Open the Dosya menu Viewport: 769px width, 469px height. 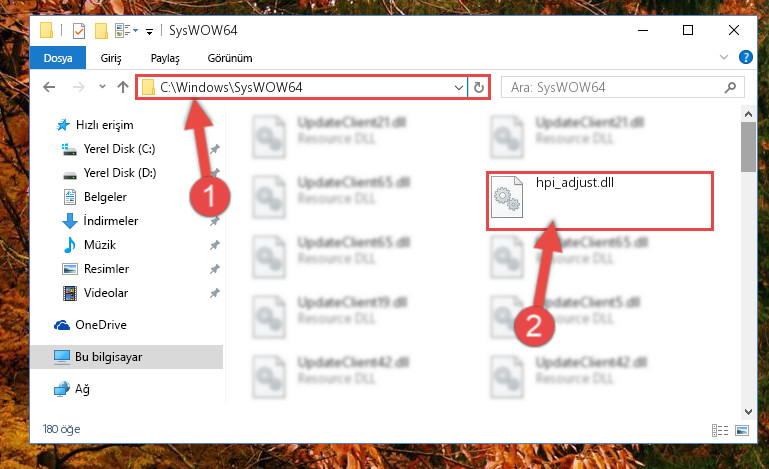58,58
